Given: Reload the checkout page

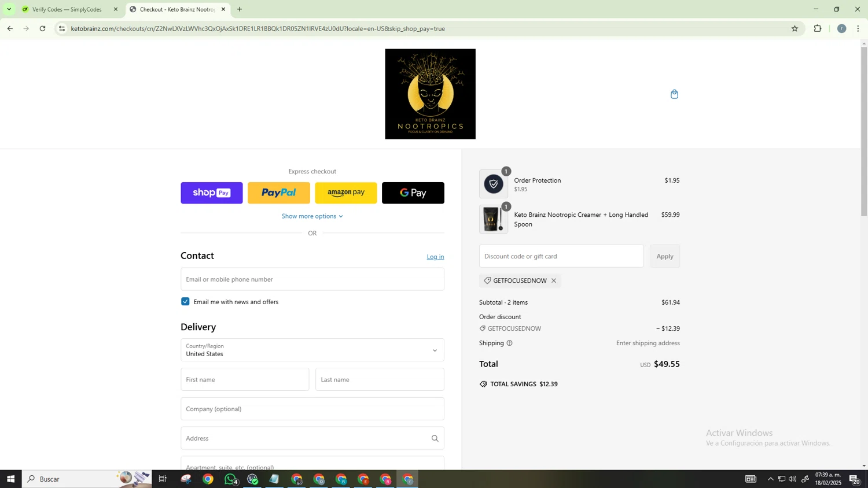Looking at the screenshot, I should [x=42, y=28].
